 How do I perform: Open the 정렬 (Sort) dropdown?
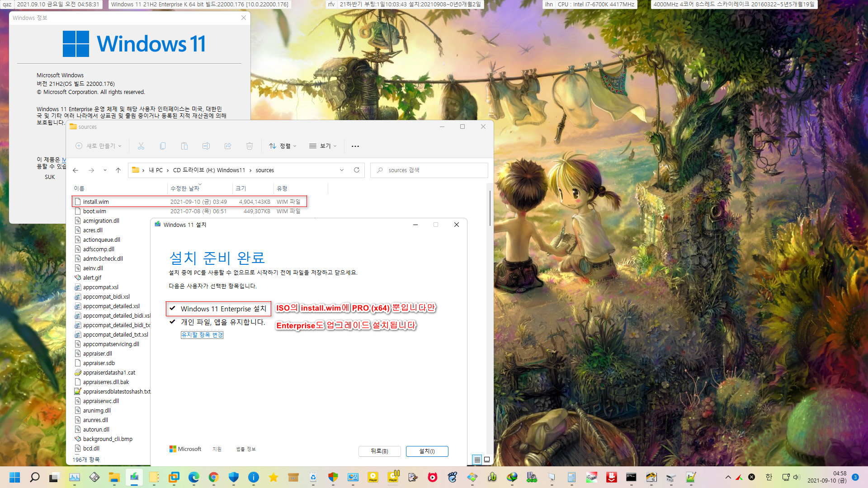pos(283,146)
